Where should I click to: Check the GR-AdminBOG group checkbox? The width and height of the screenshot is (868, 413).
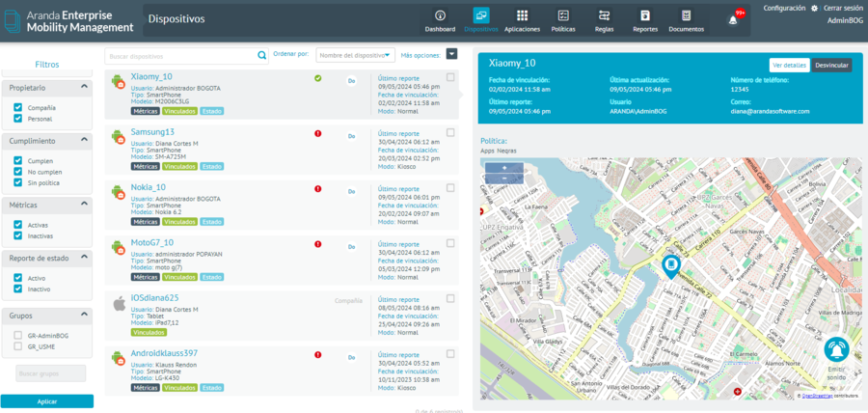[18, 336]
